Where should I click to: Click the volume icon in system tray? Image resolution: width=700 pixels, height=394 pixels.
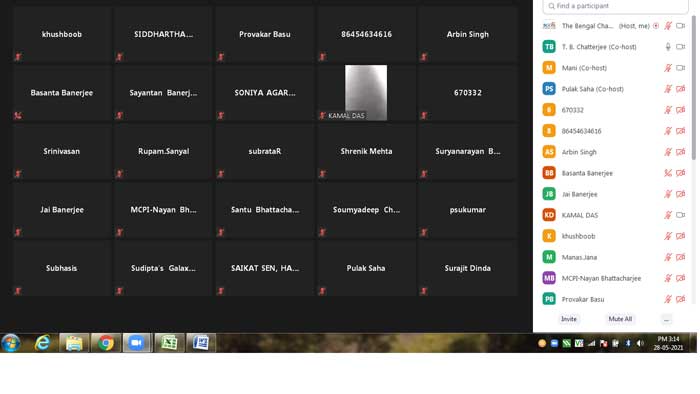click(640, 343)
